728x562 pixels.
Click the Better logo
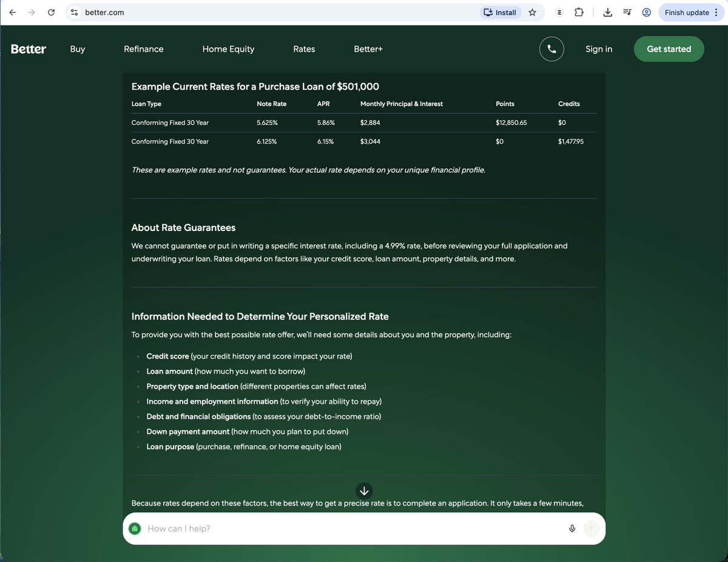click(29, 49)
